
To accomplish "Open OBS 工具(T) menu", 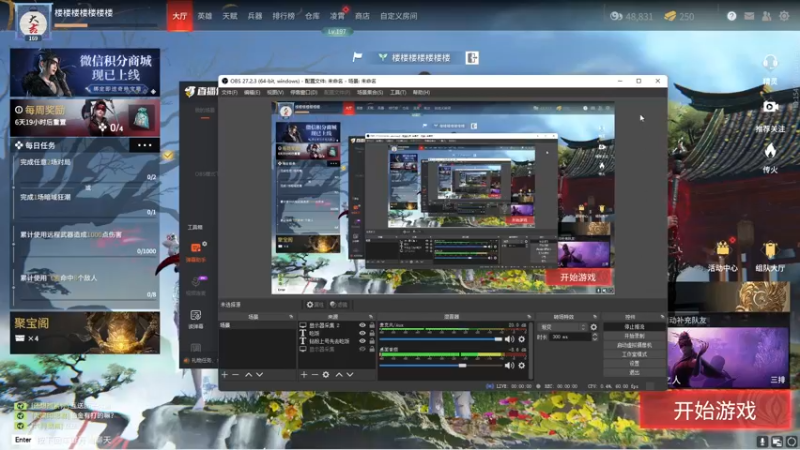I will pyautogui.click(x=398, y=92).
